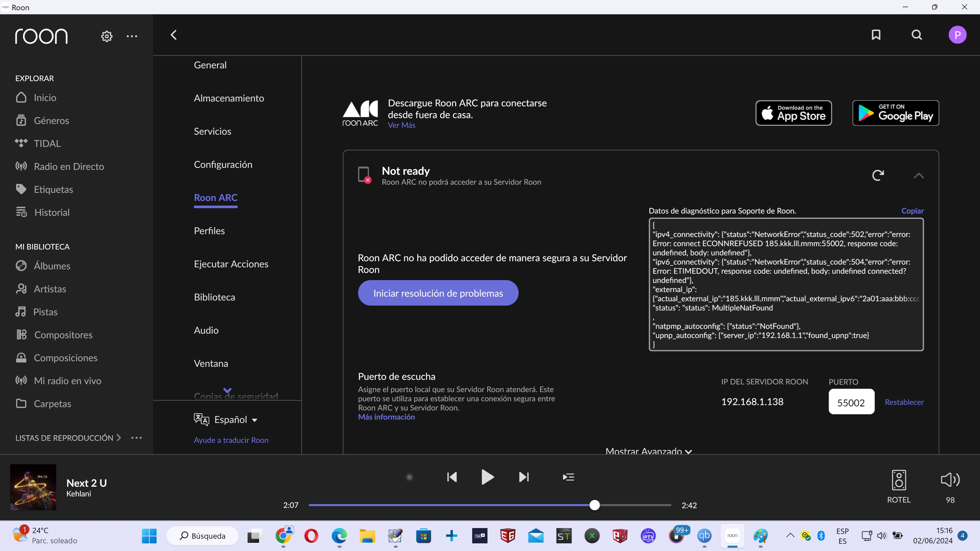
Task: Collapse the Not ready status panel
Action: (x=918, y=176)
